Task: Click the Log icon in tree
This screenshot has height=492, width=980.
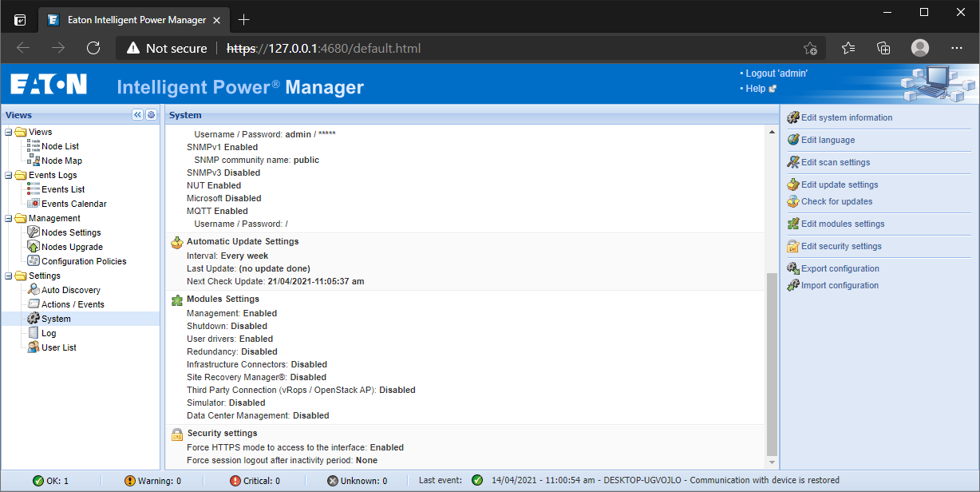Action: point(34,333)
